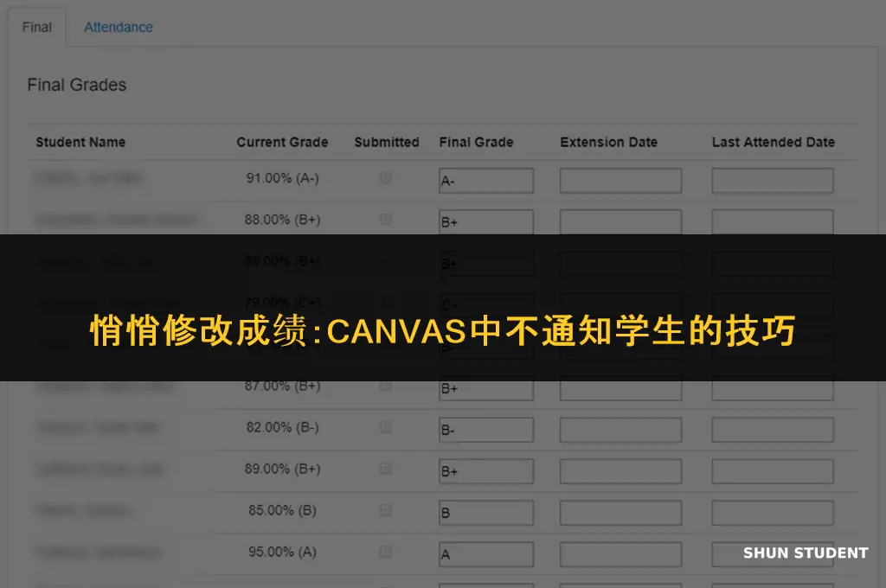886x588 pixels.
Task: Tick Submitted checkbox in the 88.00% (B+) row
Action: pos(386,219)
